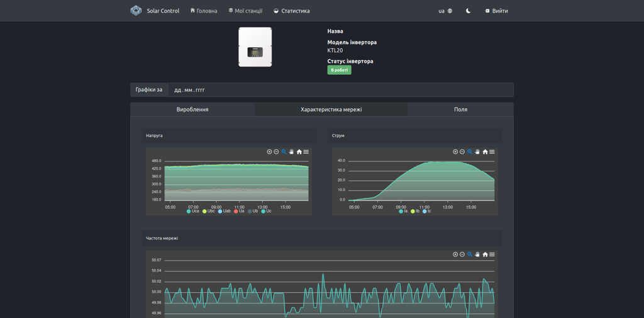Click zoom out icon on Напруга chart
This screenshot has height=318, width=644.
pos(276,151)
